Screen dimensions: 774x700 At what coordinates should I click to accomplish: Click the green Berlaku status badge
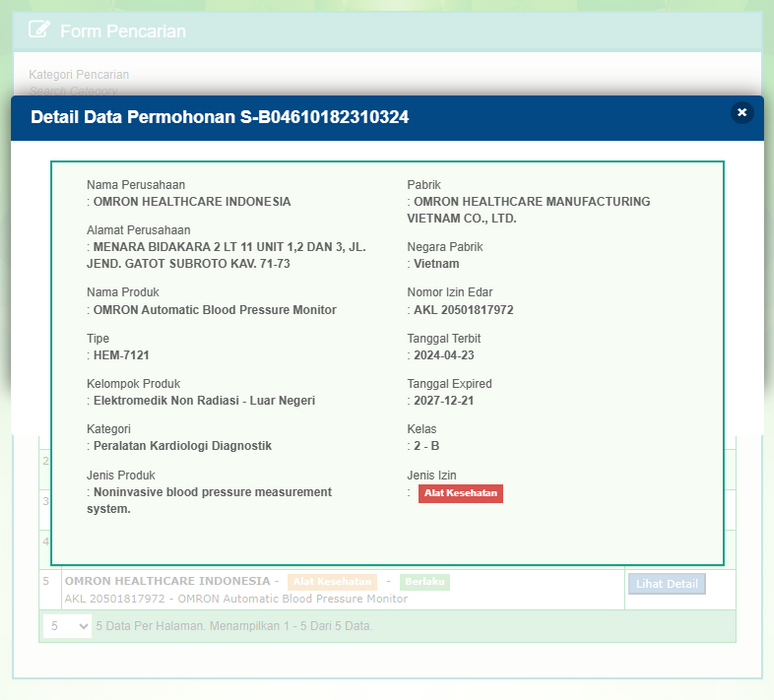pos(425,582)
